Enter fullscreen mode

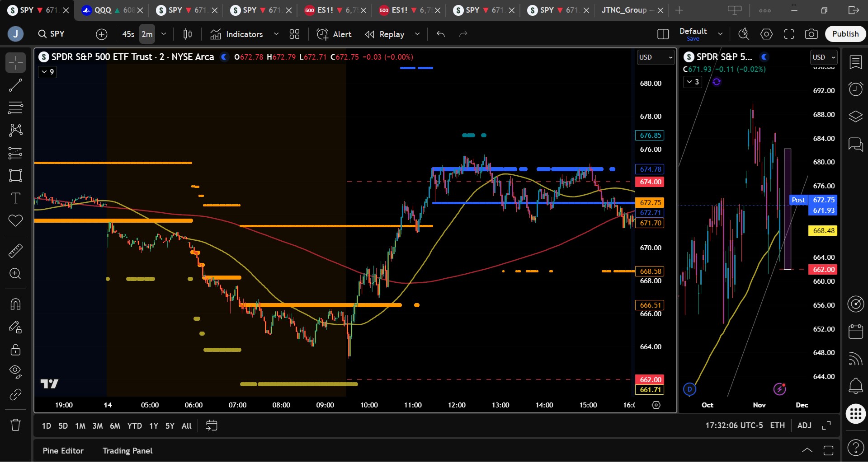click(789, 34)
